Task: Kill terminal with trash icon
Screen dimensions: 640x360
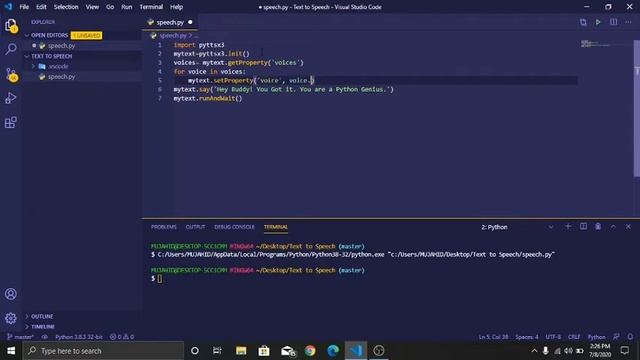Action: 598,227
